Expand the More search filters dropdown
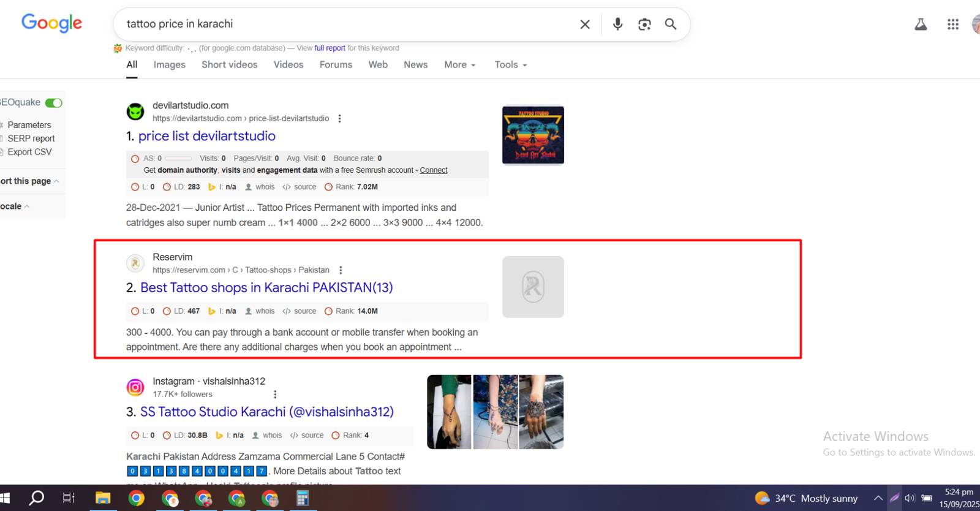 [x=459, y=64]
